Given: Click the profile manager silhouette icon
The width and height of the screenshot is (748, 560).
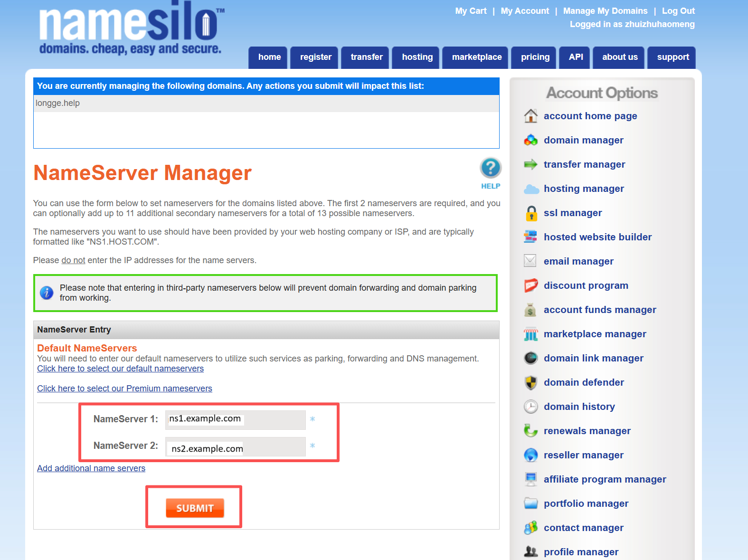Looking at the screenshot, I should click(530, 552).
